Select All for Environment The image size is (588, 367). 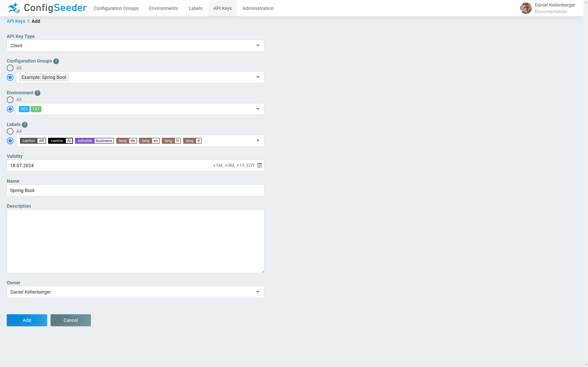(x=10, y=100)
